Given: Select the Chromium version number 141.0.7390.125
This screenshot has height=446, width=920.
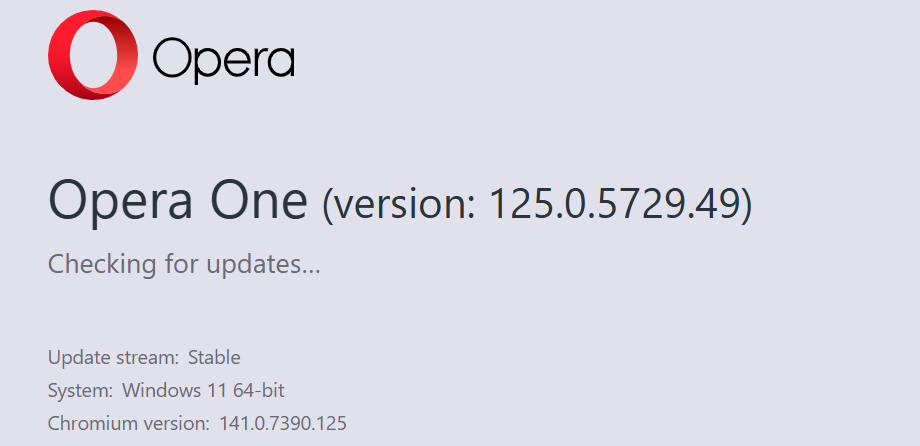Looking at the screenshot, I should (x=283, y=423).
